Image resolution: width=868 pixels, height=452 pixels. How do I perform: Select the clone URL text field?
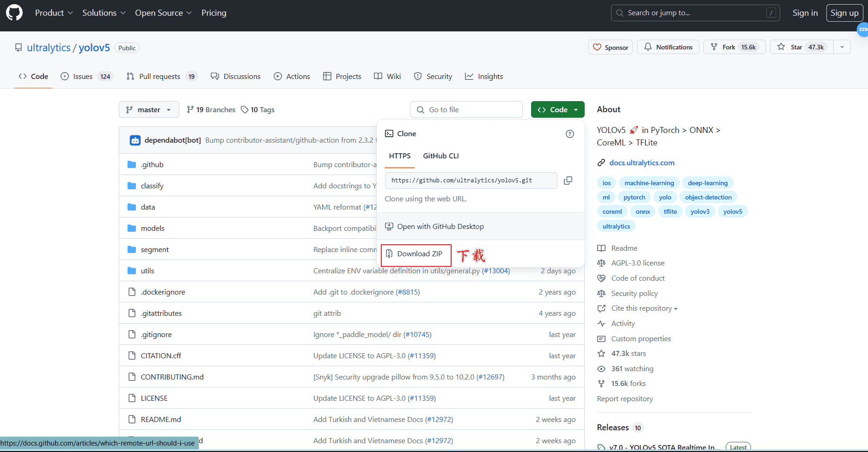(471, 181)
